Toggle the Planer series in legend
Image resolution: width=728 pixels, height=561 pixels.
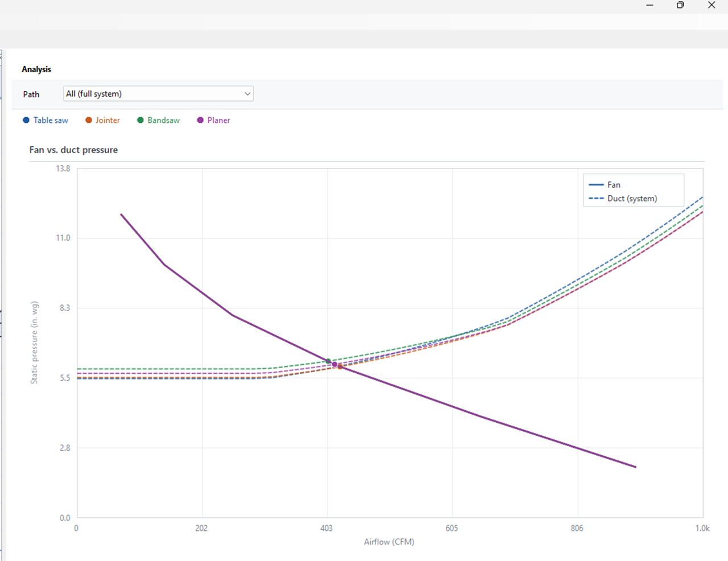[x=213, y=121]
